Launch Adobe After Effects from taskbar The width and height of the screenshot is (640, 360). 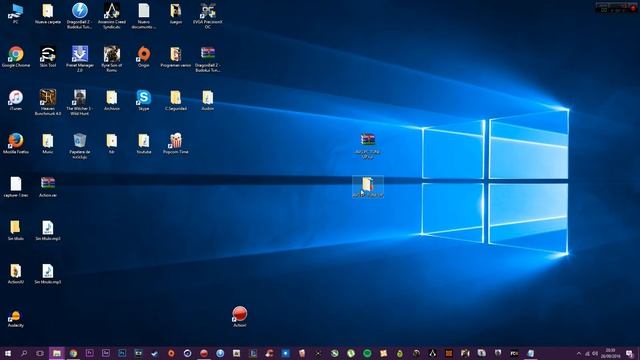(x=106, y=353)
